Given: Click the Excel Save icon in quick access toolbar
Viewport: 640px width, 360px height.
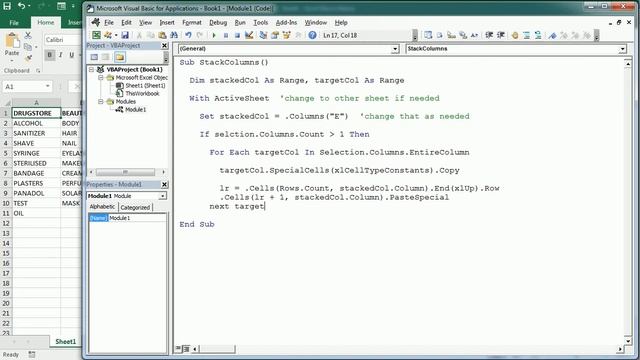Looking at the screenshot, I should point(7,6).
